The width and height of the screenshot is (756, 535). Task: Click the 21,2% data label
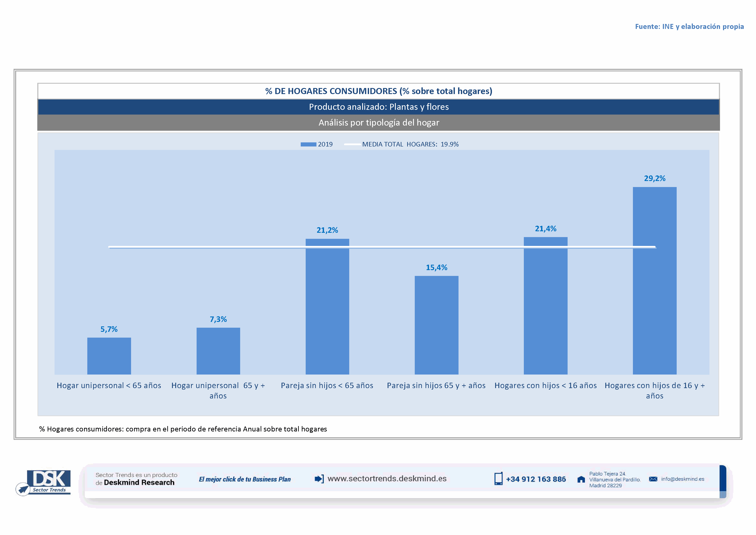[x=327, y=230]
